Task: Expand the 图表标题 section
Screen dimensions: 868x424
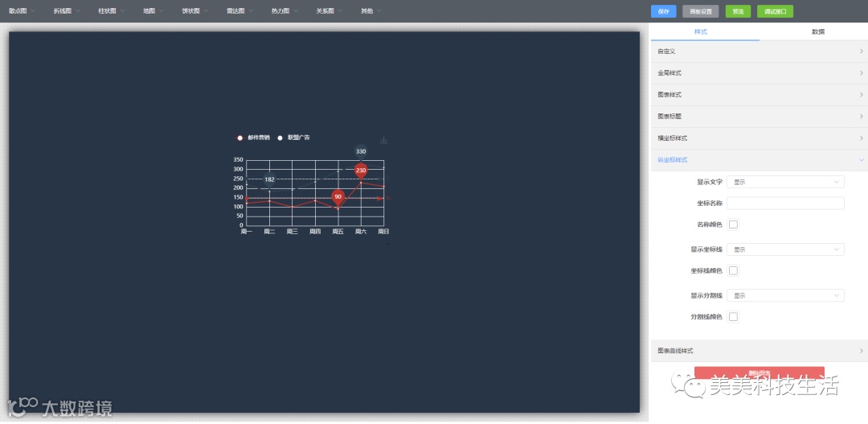Action: pos(759,117)
